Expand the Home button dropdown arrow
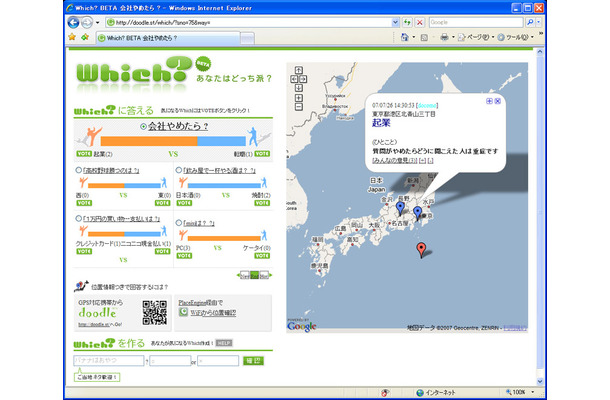 [x=414, y=37]
